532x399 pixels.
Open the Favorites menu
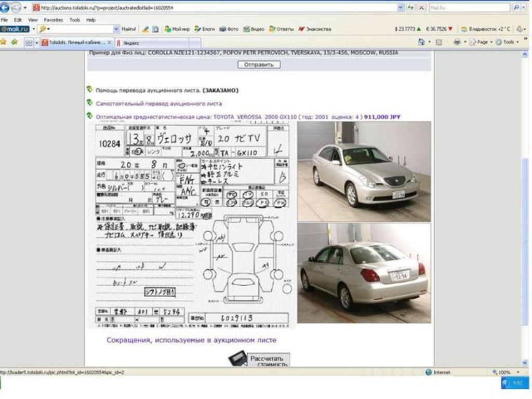point(54,20)
